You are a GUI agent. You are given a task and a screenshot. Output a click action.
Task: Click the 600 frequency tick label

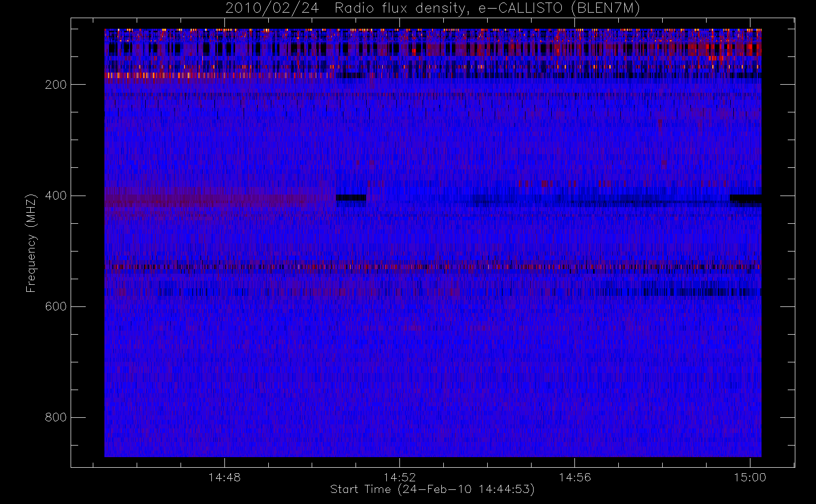coord(55,306)
